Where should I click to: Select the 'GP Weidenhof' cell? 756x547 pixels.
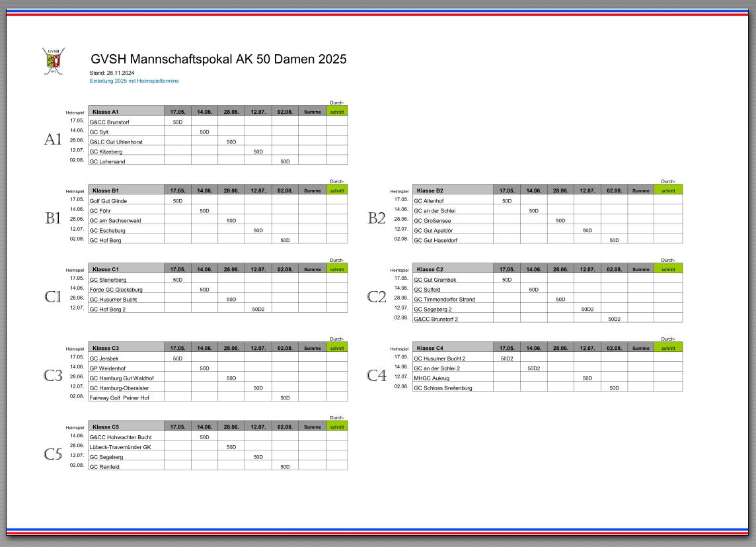pos(126,368)
